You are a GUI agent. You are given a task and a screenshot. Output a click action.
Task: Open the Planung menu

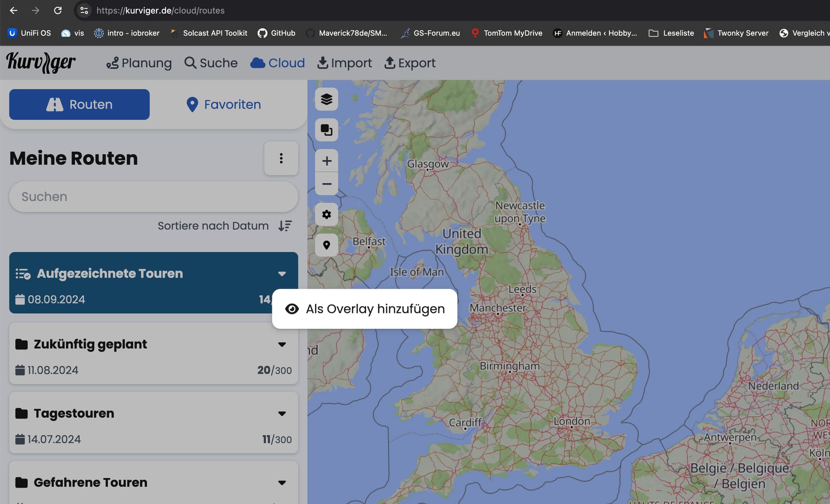point(139,63)
